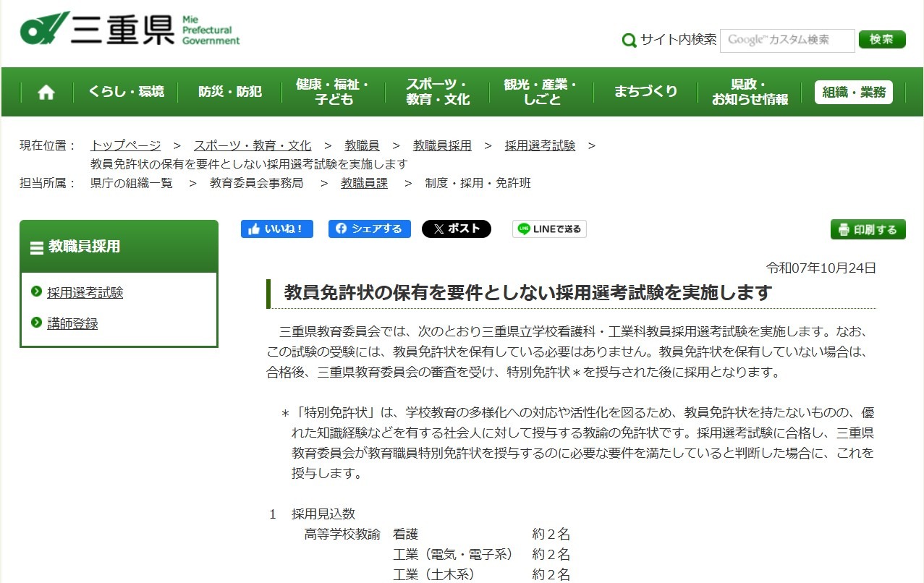Click the search magnifier icon
This screenshot has width=924, height=583.
(629, 41)
